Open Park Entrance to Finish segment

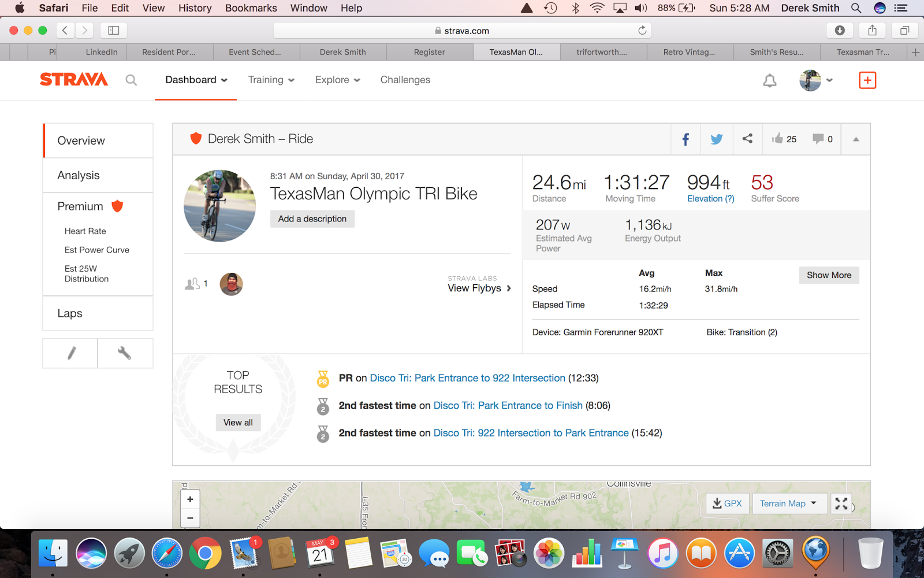click(x=508, y=406)
